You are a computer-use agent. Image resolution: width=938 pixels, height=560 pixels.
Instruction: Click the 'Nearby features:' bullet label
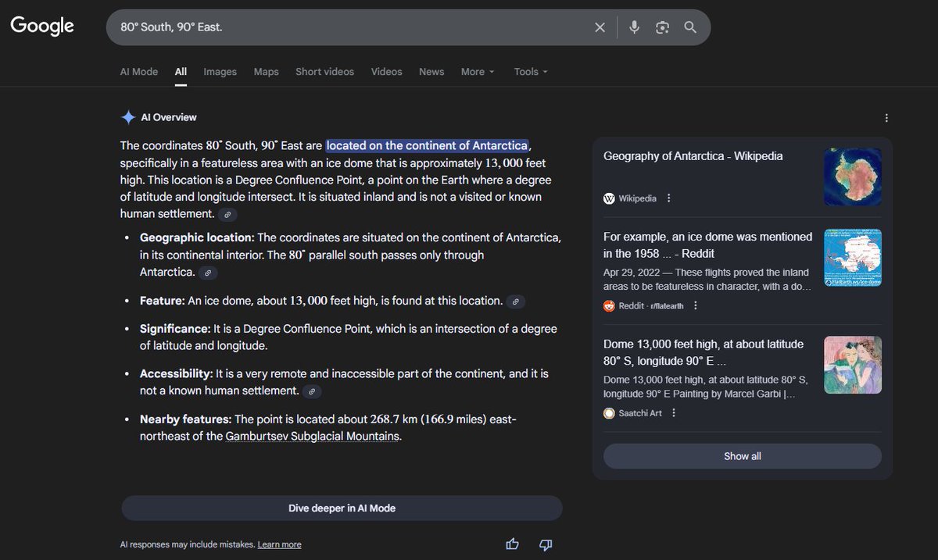pos(186,419)
